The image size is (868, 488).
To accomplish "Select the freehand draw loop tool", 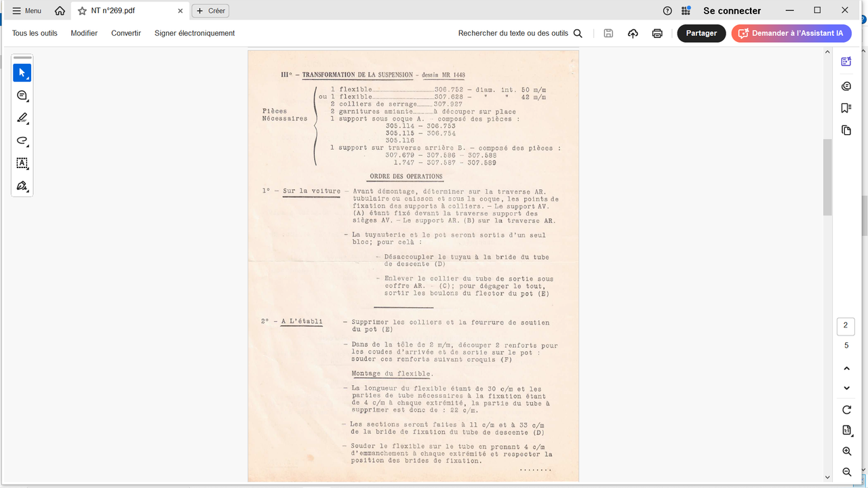I will 22,141.
